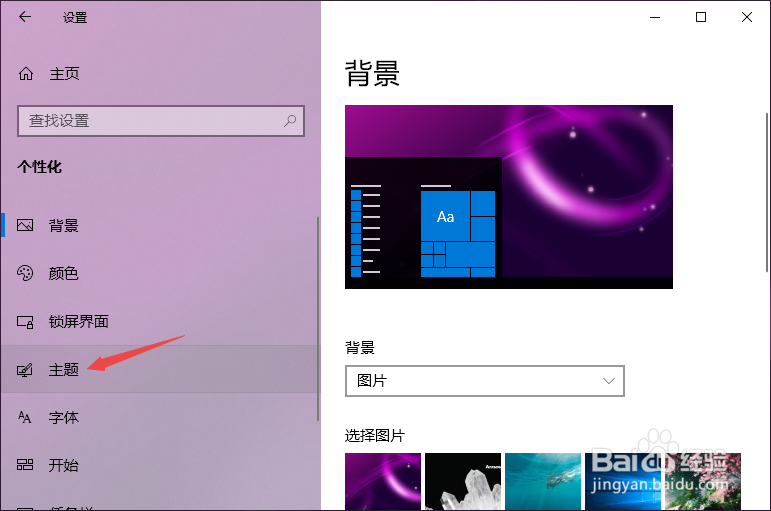Choose the purple swirl wallpaper thumbnail
This screenshot has height=511, width=771.
click(x=383, y=481)
